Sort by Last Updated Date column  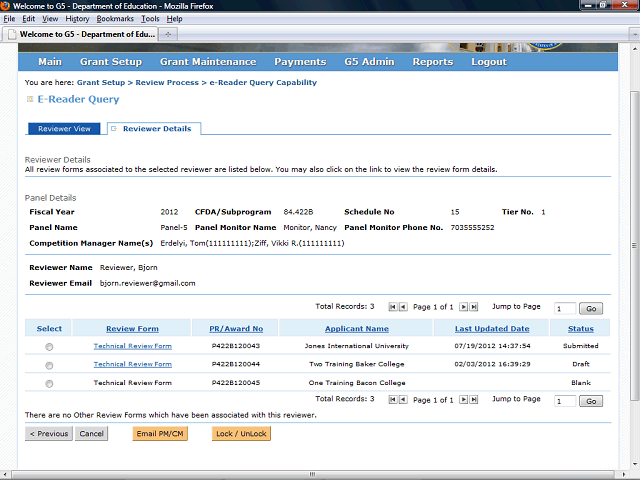click(492, 329)
